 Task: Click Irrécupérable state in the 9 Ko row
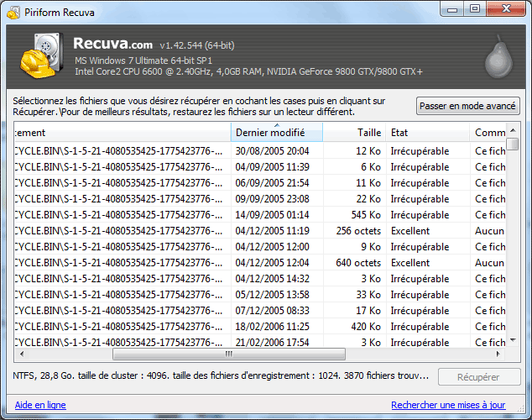[420, 247]
